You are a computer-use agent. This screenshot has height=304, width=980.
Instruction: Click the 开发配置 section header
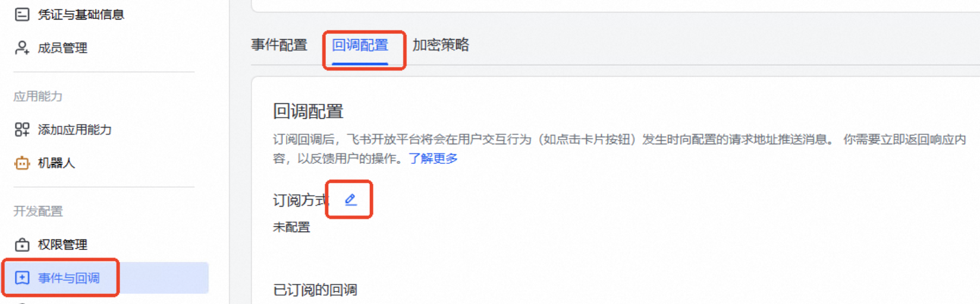[38, 211]
